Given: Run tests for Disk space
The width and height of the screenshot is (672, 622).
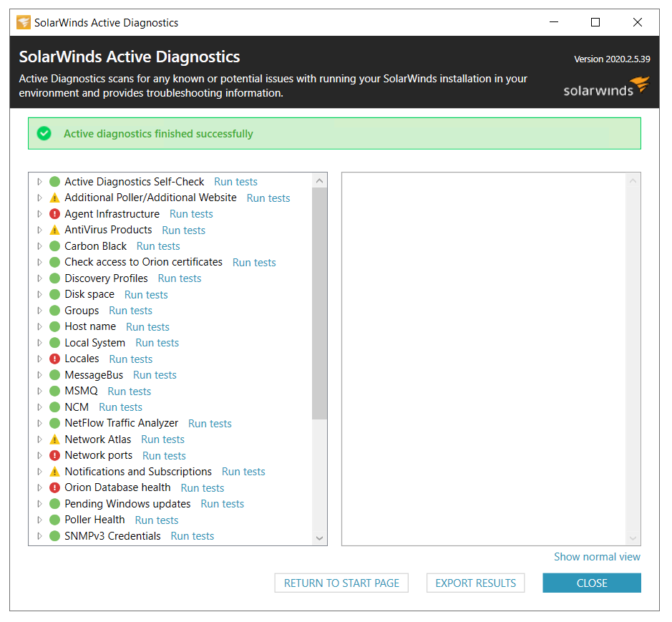Looking at the screenshot, I should coord(146,294).
